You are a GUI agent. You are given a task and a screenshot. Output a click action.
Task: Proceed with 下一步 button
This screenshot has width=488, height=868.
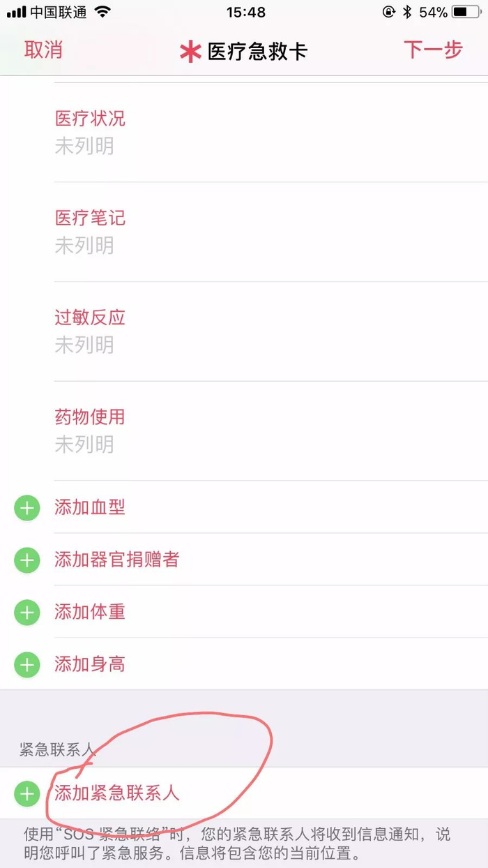433,50
